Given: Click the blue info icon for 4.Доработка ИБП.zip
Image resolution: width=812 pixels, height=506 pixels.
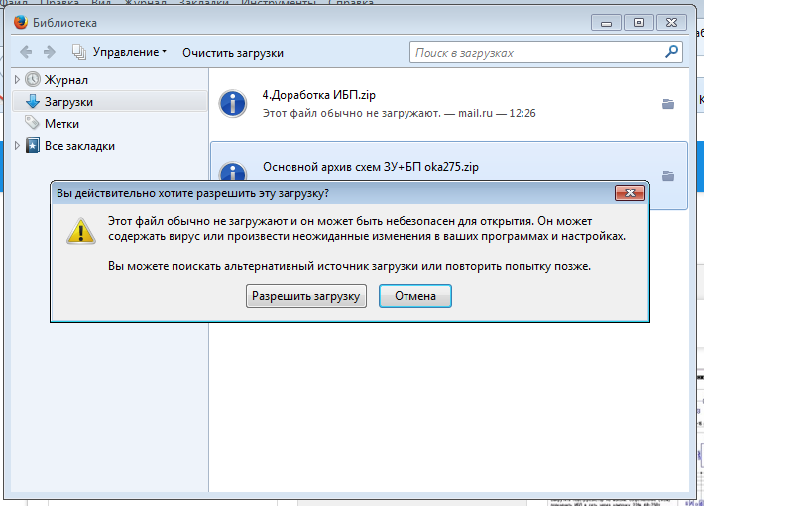Looking at the screenshot, I should (232, 103).
